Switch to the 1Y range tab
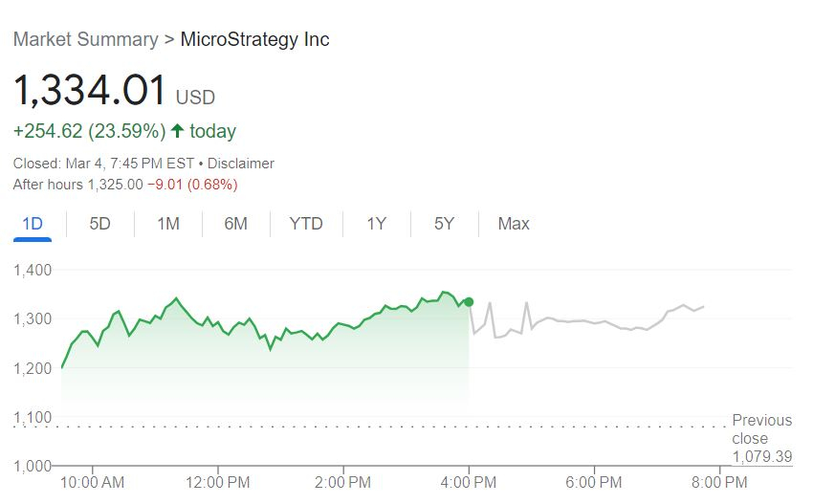This screenshot has width=813, height=504. coord(376,224)
